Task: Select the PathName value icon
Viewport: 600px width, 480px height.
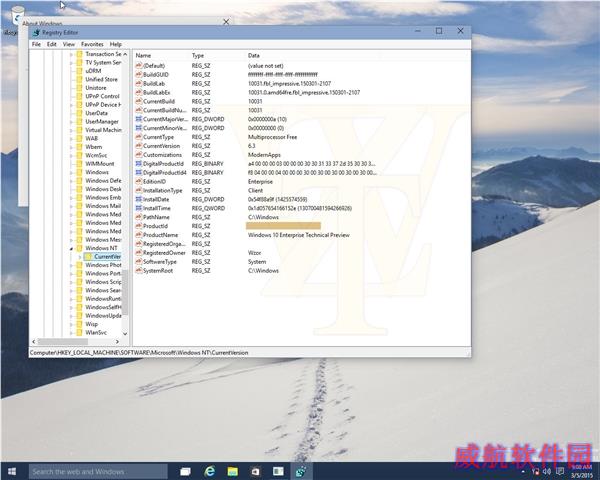Action: click(x=139, y=217)
